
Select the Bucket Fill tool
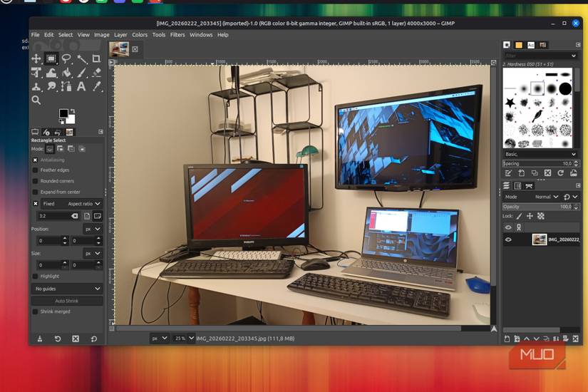[66, 73]
